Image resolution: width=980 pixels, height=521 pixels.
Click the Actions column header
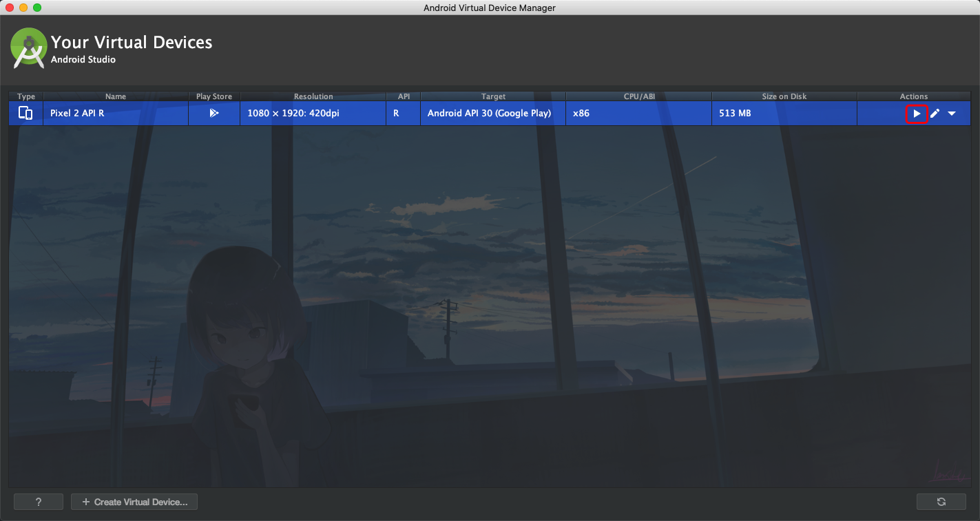pyautogui.click(x=914, y=96)
